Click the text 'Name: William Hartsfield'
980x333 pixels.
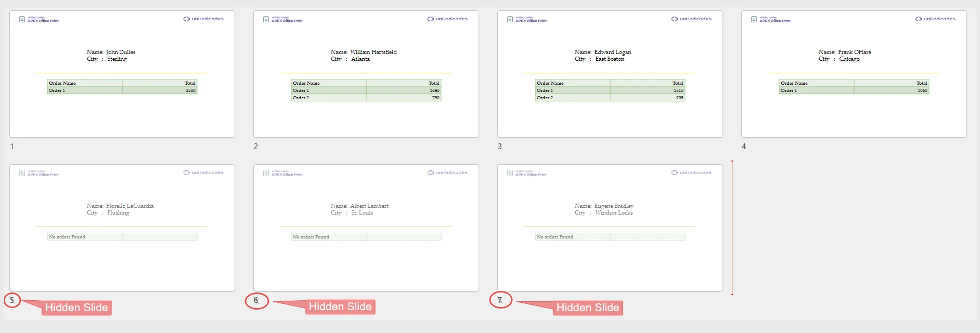click(364, 52)
